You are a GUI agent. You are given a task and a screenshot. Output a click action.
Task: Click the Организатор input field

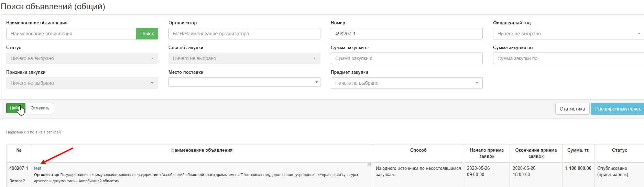pos(244,34)
